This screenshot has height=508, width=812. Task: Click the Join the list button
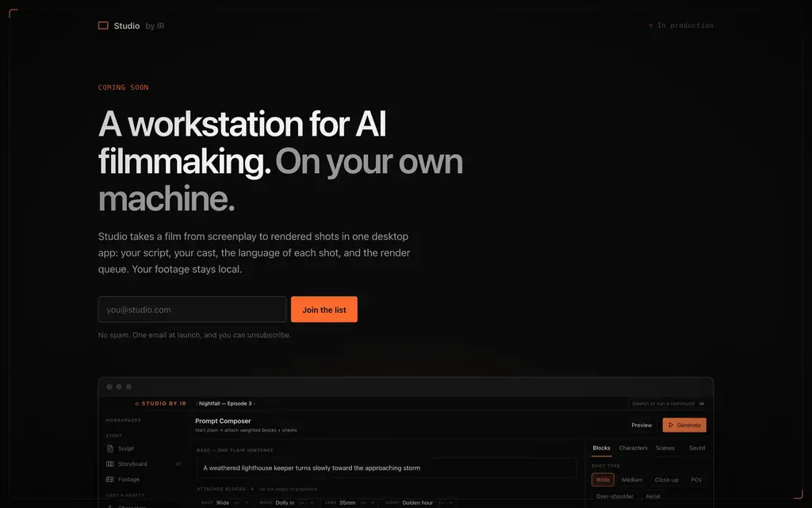click(x=324, y=310)
